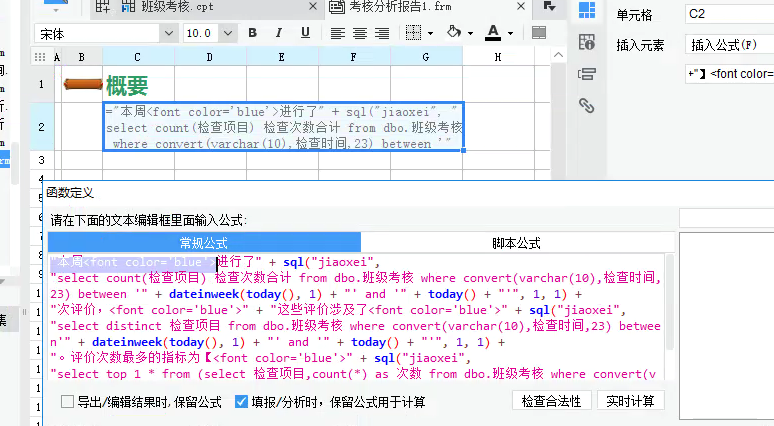Image resolution: width=774 pixels, height=426 pixels.
Task: Select cell C1 with 概要 heading
Action: pos(138,84)
